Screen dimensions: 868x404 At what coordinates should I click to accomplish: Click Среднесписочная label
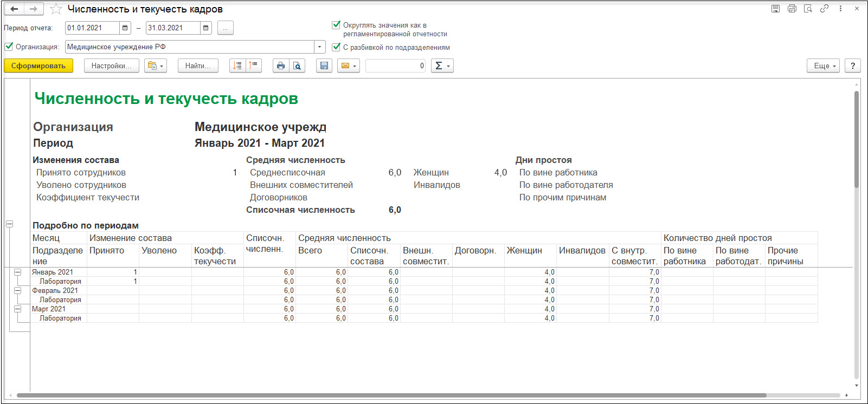pos(287,172)
